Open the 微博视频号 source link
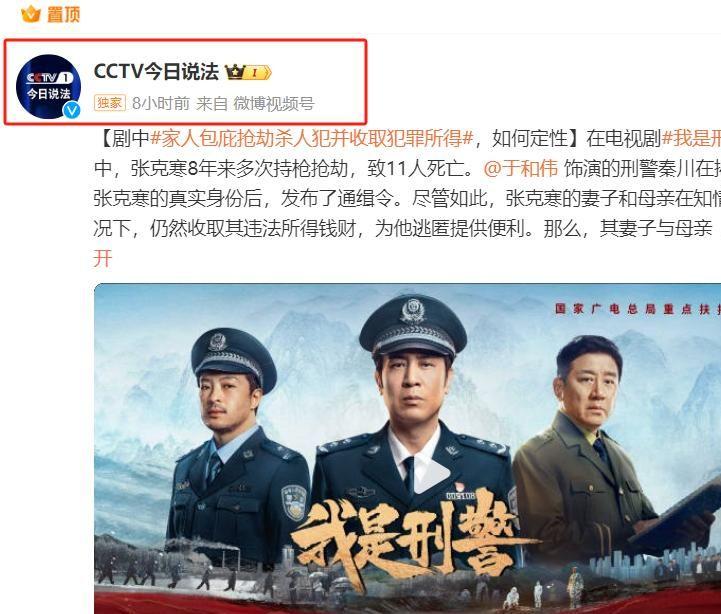 tap(274, 103)
